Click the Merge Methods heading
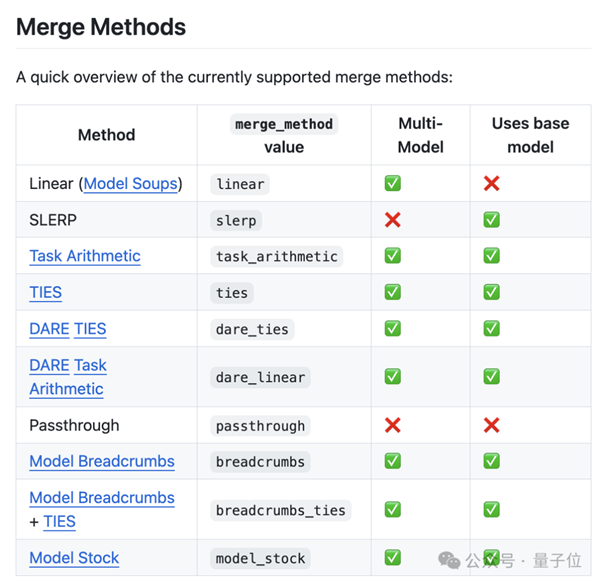The height and width of the screenshot is (584, 600). click(x=101, y=27)
